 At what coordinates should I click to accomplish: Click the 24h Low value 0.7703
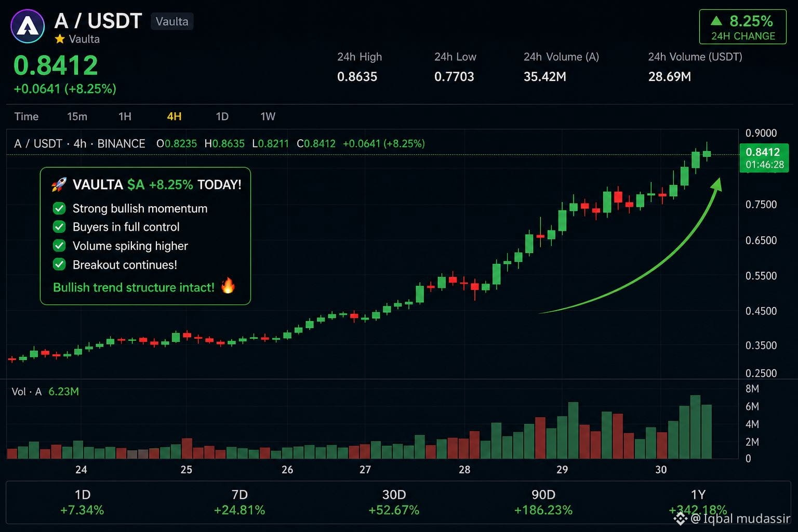[454, 77]
